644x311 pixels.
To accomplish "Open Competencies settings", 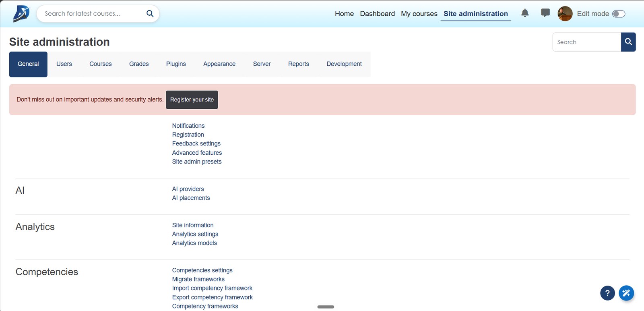I will [202, 270].
